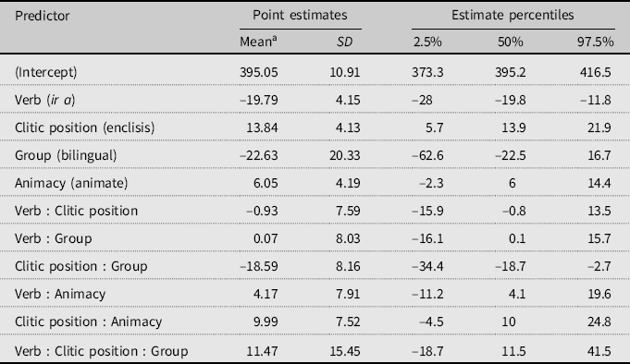Screen dimensions: 630x364
Task: Click the 97.5% percentile subheader
Action: tap(596, 42)
